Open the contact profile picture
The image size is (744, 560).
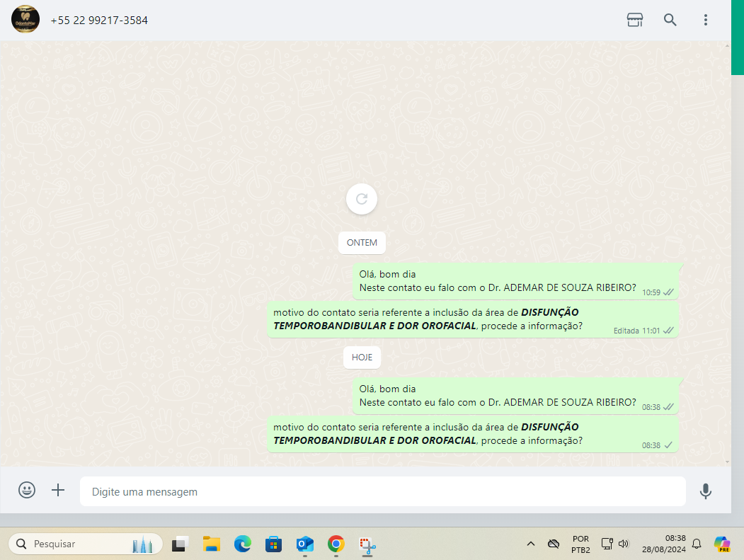click(x=25, y=19)
